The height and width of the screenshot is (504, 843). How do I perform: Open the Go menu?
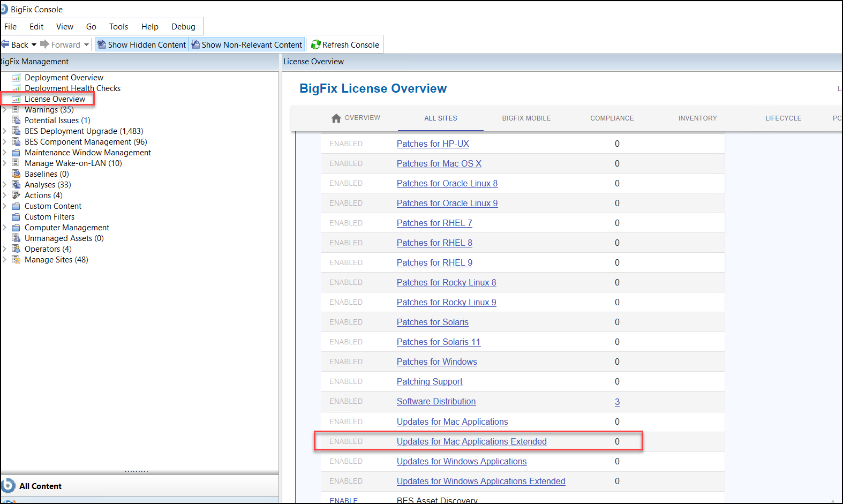tap(92, 27)
